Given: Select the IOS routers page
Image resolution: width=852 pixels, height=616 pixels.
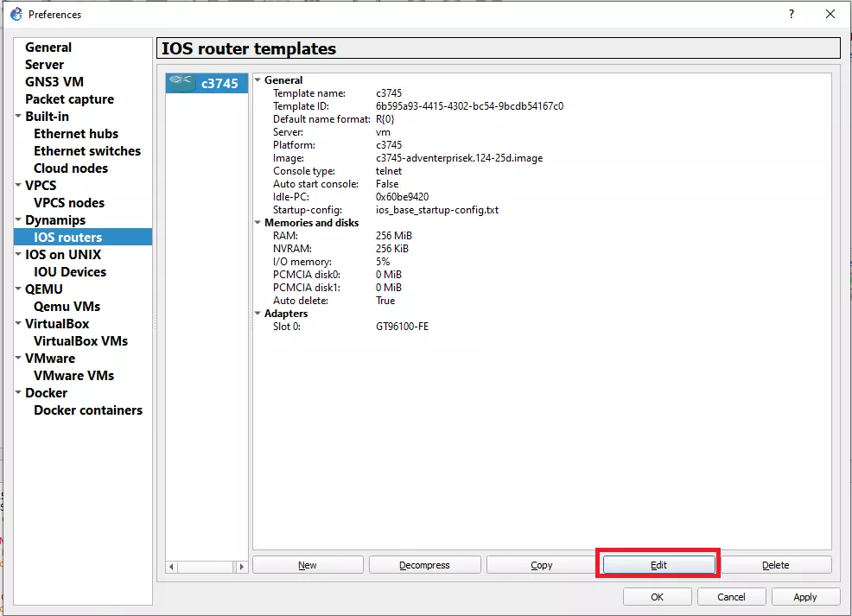Looking at the screenshot, I should [83, 238].
